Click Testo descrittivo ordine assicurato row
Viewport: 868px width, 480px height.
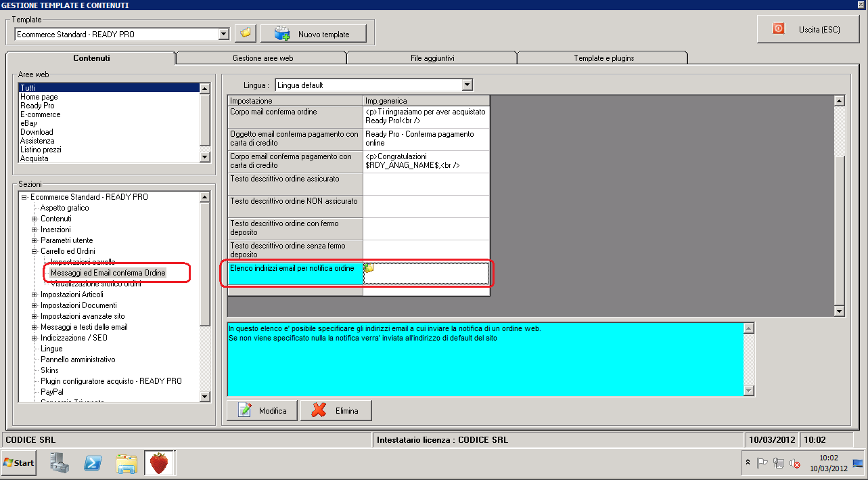pyautogui.click(x=359, y=184)
